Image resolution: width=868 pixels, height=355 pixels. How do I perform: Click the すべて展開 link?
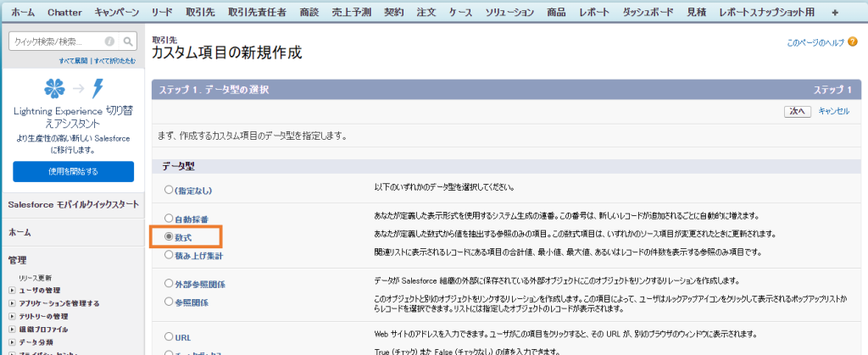[x=73, y=61]
